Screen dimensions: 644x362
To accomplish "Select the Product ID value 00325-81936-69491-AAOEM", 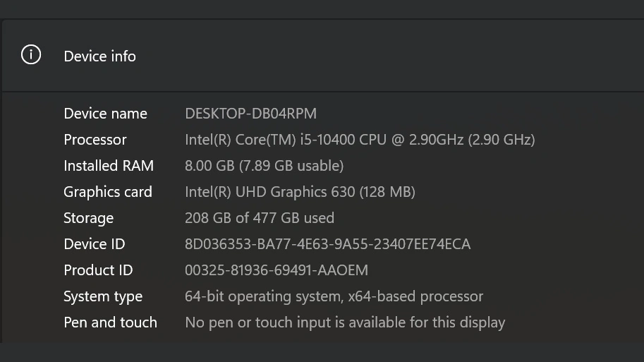I will click(x=277, y=270).
